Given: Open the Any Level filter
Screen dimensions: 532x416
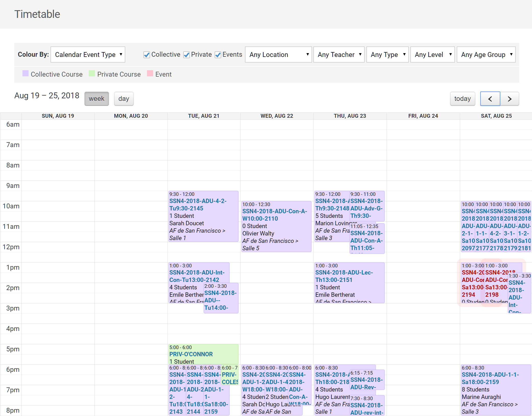Looking at the screenshot, I should pos(432,55).
